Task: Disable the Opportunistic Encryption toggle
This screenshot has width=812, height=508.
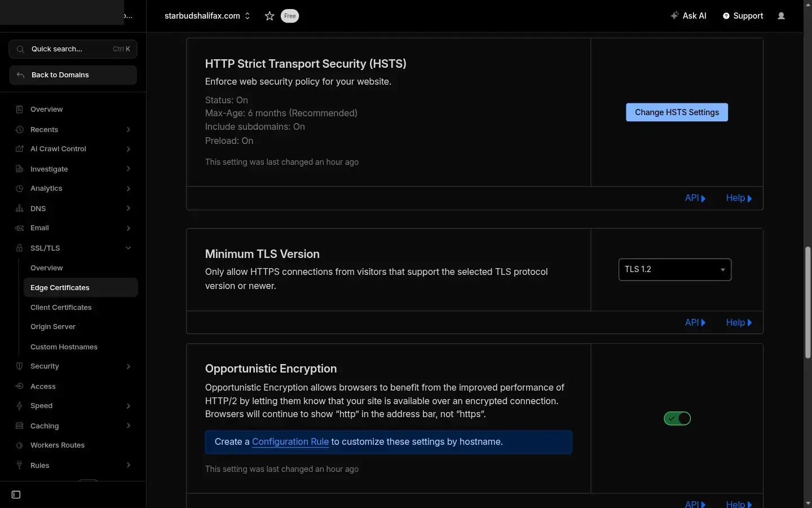Action: pyautogui.click(x=677, y=418)
